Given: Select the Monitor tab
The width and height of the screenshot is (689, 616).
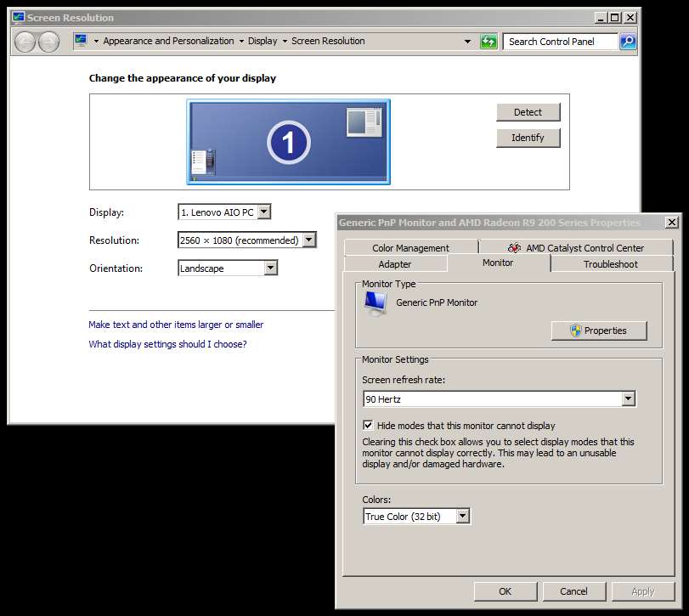Looking at the screenshot, I should (x=498, y=263).
